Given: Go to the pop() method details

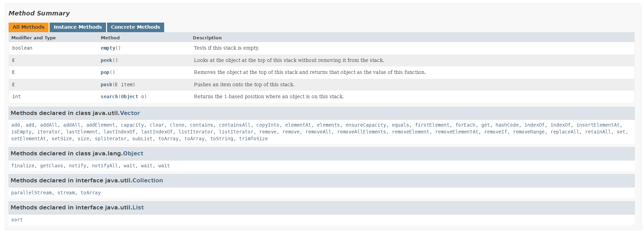Looking at the screenshot, I should pos(105,73).
